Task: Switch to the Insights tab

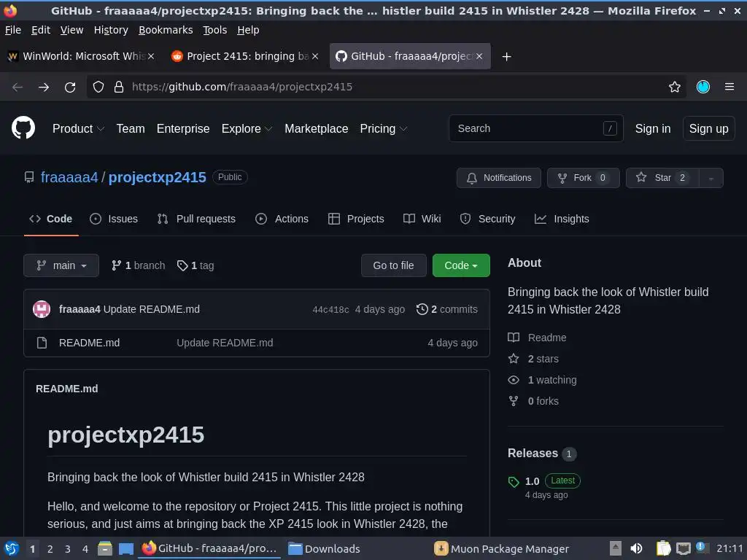Action: [x=562, y=219]
